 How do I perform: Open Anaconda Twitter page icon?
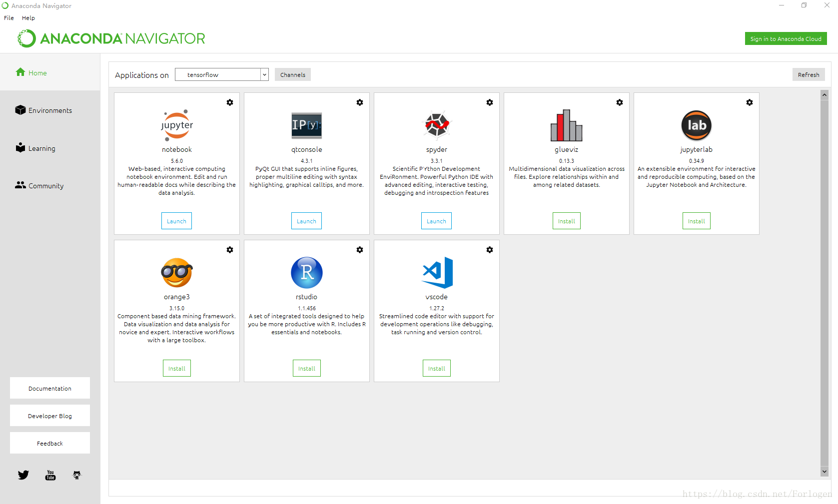23,475
